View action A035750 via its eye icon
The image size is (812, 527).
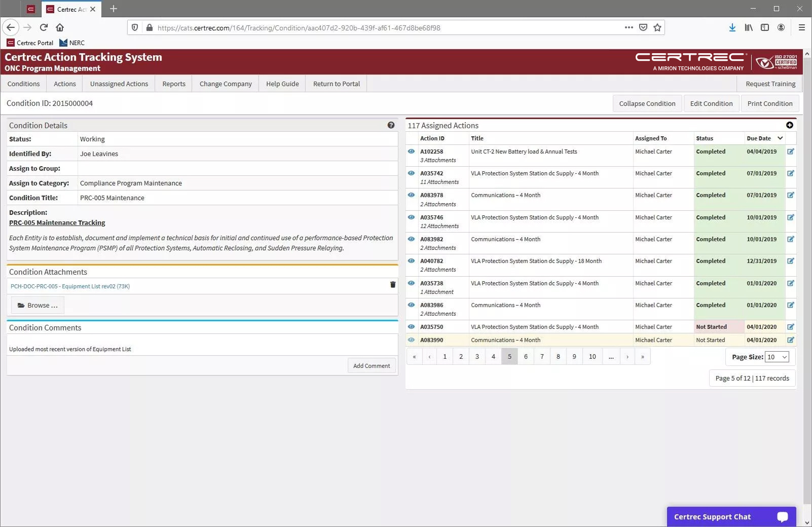[x=411, y=327]
